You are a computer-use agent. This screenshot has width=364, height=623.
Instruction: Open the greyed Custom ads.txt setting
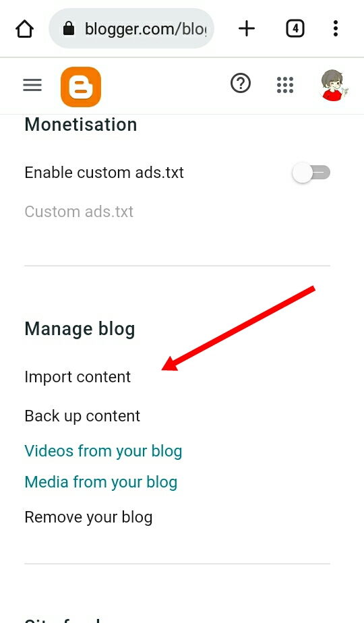[x=79, y=212]
